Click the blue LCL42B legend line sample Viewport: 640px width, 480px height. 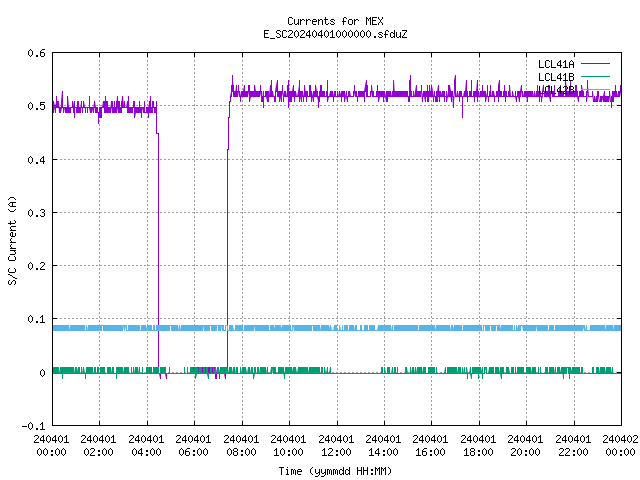pos(595,89)
